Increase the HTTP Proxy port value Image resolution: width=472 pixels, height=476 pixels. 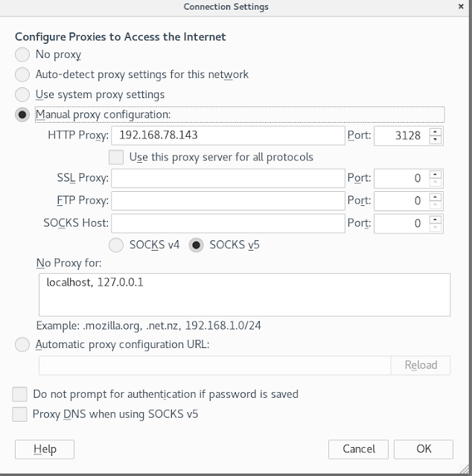[x=436, y=132]
